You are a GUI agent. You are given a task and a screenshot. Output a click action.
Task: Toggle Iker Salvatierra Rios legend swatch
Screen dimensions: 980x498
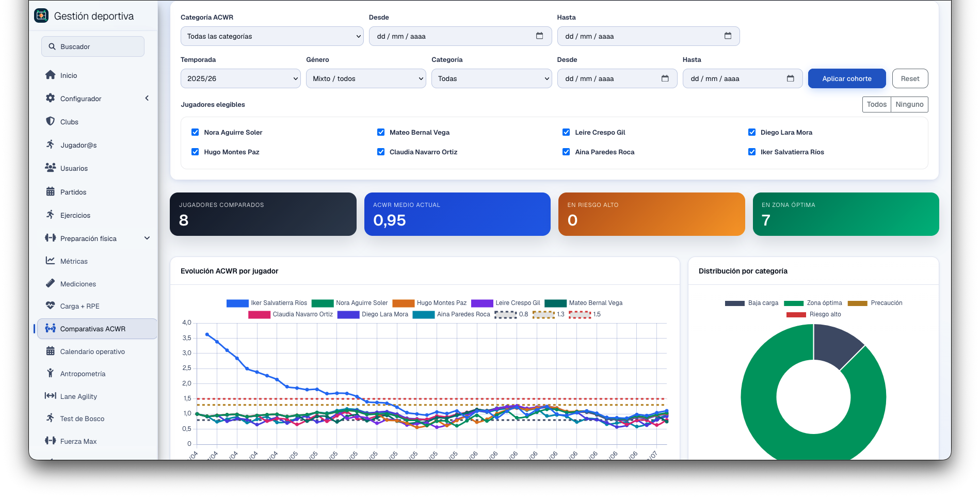point(237,303)
